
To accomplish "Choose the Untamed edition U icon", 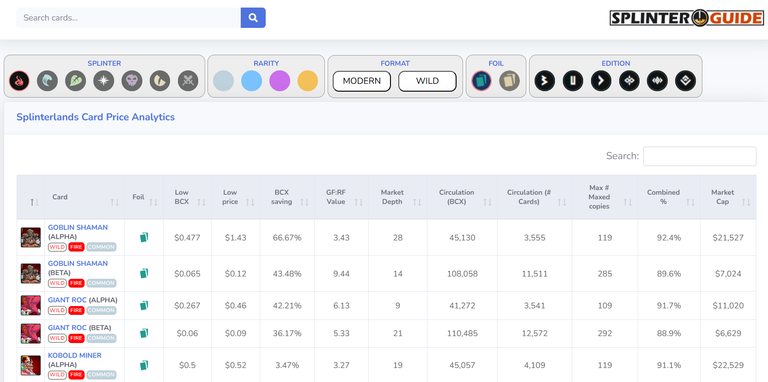I will [x=573, y=81].
